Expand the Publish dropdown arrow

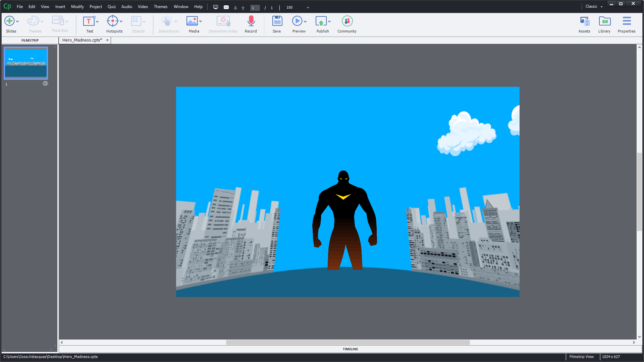tap(329, 21)
